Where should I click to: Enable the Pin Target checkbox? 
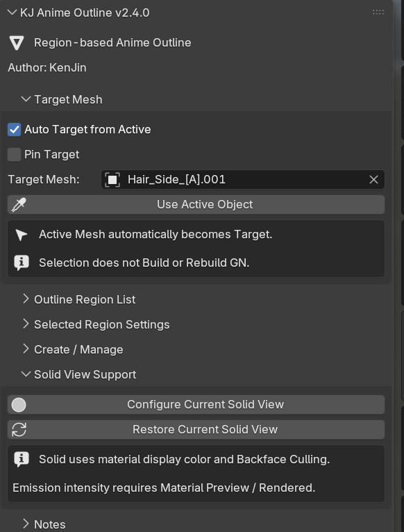click(15, 155)
